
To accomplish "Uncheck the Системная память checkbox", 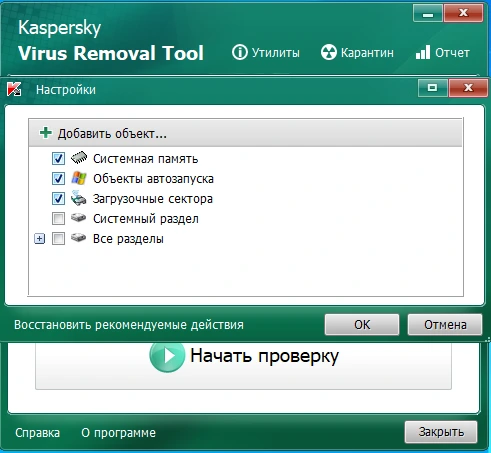I will 58,159.
